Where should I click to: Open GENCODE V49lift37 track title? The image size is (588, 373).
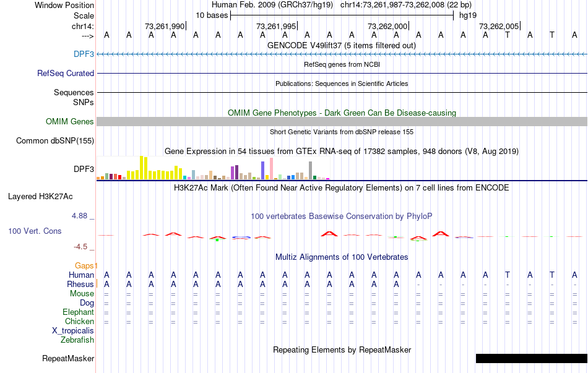pyautogui.click(x=341, y=45)
